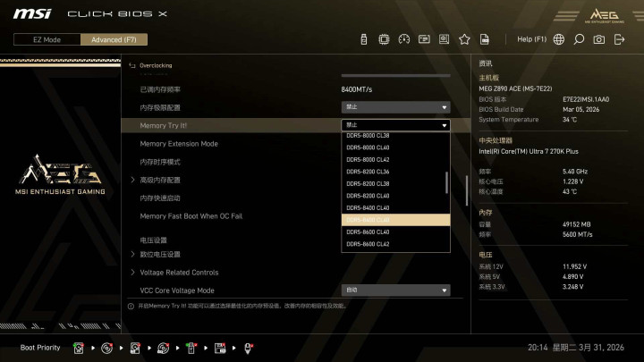
Task: Choose the highlighted DDR5-8400 option
Action: [395, 220]
